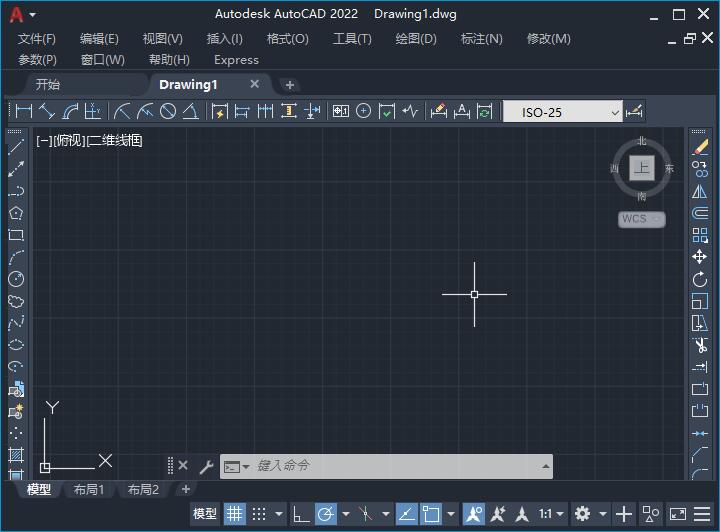Switch to the 开始 tab
Viewport: 720px width, 532px height.
click(48, 84)
